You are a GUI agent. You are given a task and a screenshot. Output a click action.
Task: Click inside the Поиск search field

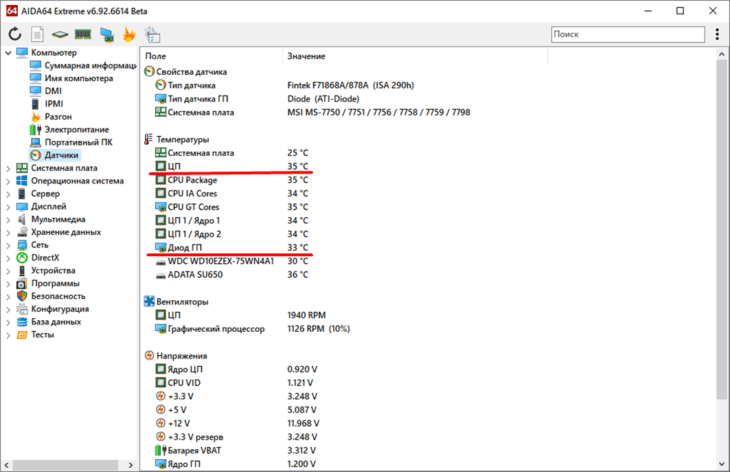point(628,34)
